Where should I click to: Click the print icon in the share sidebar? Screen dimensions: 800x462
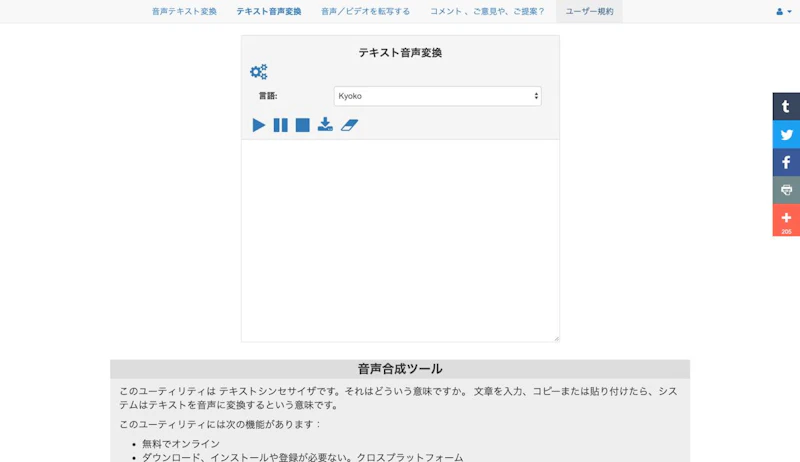tap(786, 190)
